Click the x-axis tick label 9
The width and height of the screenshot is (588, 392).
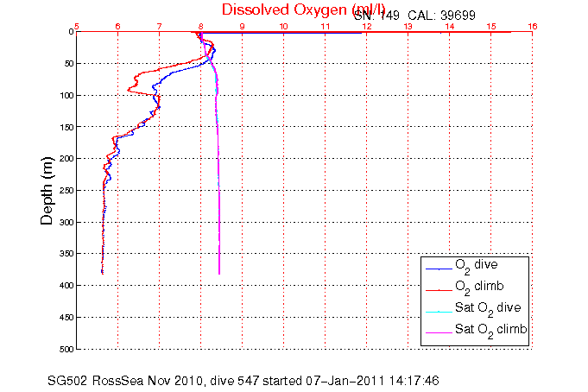point(243,26)
